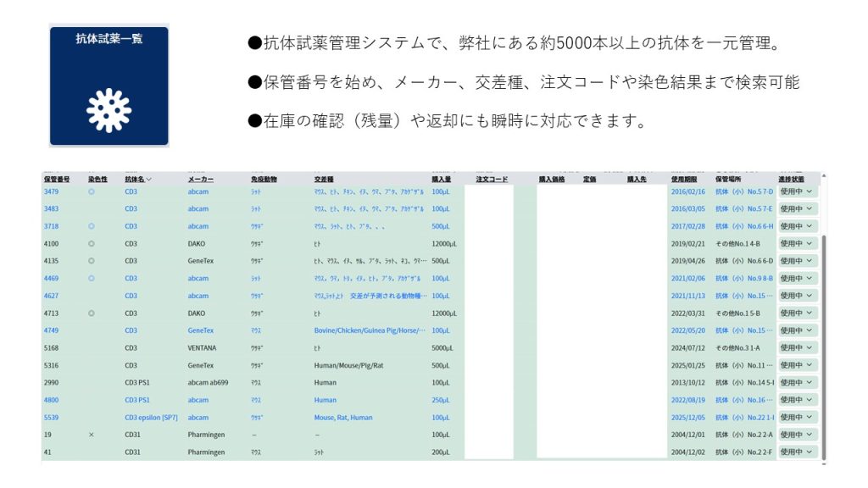Click the virus icon on 抗体試薬一覧 tile
This screenshot has height=488, width=868.
[x=108, y=110]
